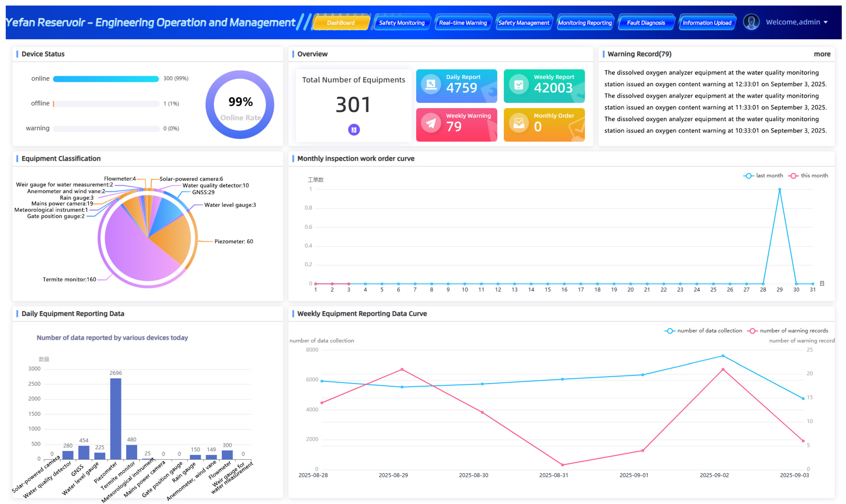Go to Real-time Warning tab
This screenshot has height=504, width=846.
[463, 23]
